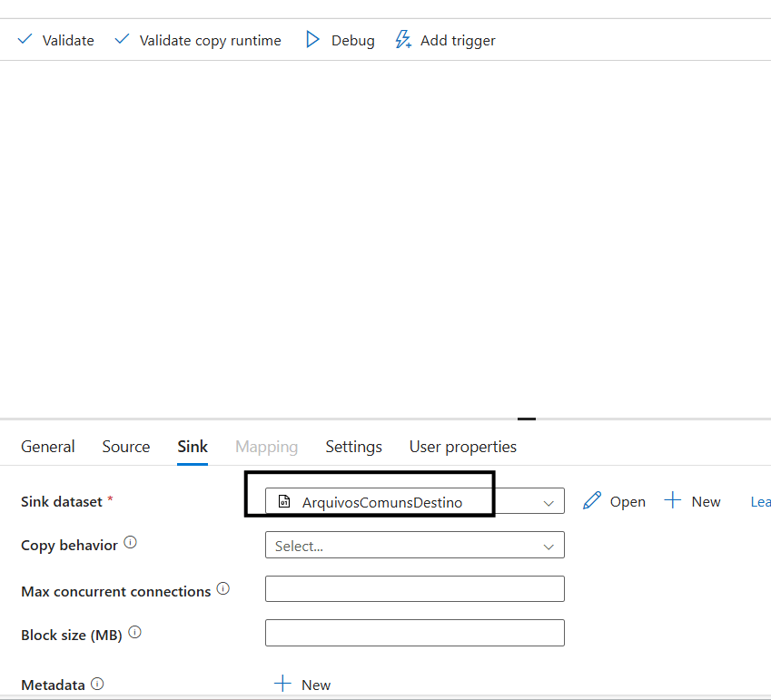771x700 pixels.
Task: Click the Block size (MB) input field
Action: click(414, 633)
